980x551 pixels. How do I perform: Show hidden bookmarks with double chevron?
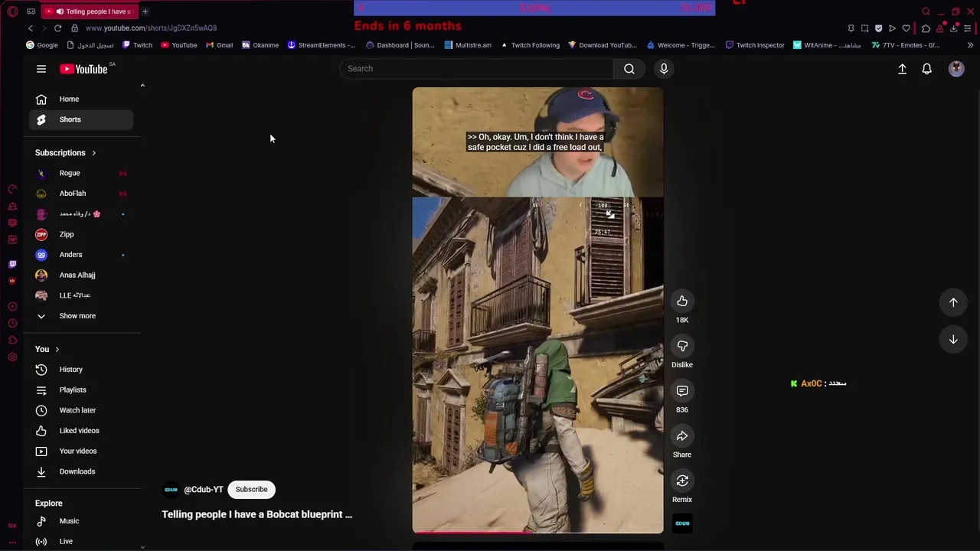[x=970, y=45]
